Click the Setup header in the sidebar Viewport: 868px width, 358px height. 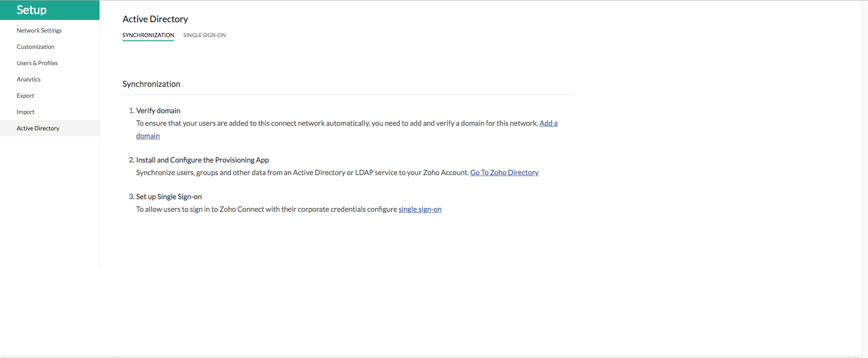click(32, 10)
